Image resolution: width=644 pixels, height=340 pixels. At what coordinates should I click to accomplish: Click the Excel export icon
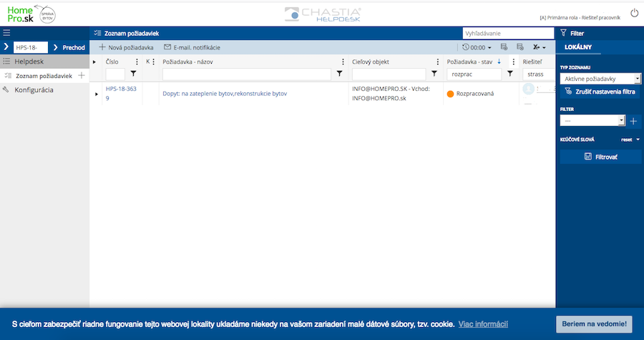point(536,47)
